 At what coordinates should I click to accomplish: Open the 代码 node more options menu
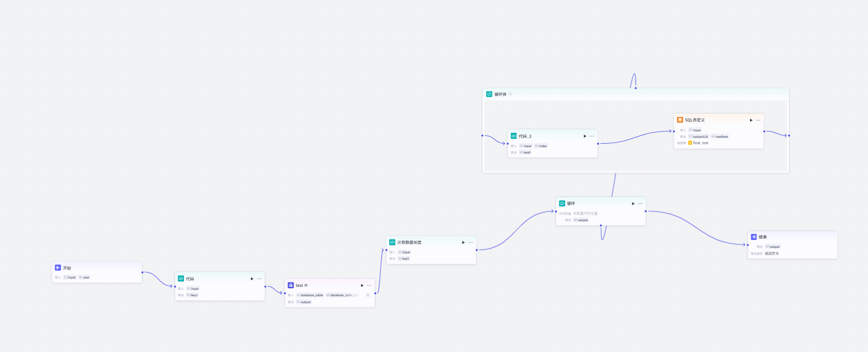coord(259,278)
